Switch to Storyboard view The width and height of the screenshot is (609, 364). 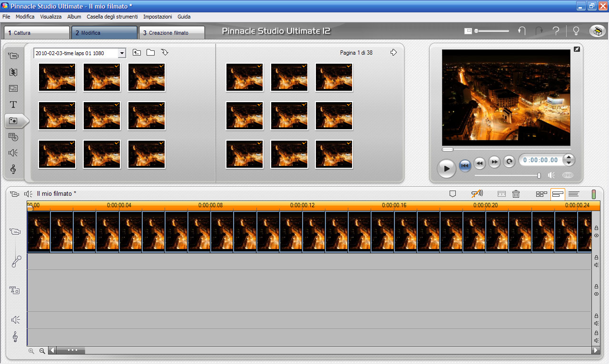(541, 194)
